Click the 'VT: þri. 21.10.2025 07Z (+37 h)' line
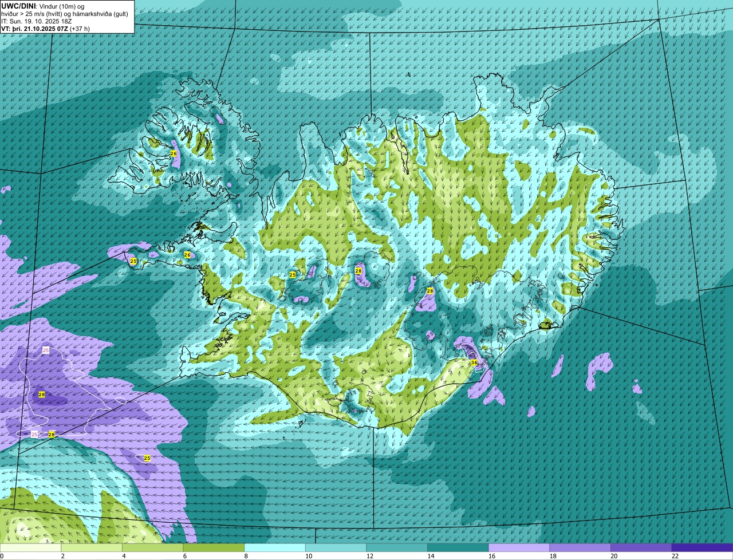Image resolution: width=733 pixels, height=560 pixels. 45,28
